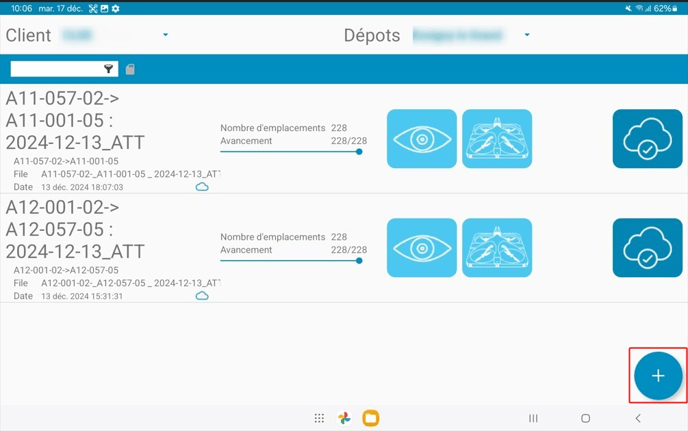Click the SD card icon beside the filter
The image size is (688, 431).
[130, 69]
